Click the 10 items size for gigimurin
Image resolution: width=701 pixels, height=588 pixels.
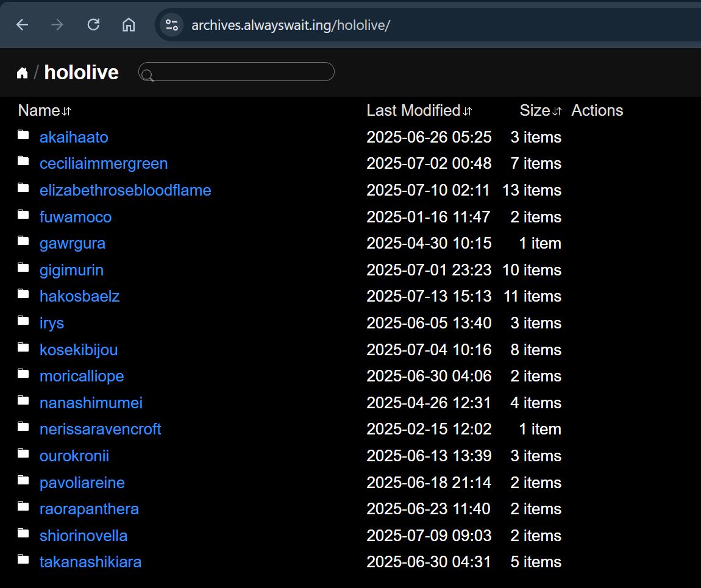(532, 270)
